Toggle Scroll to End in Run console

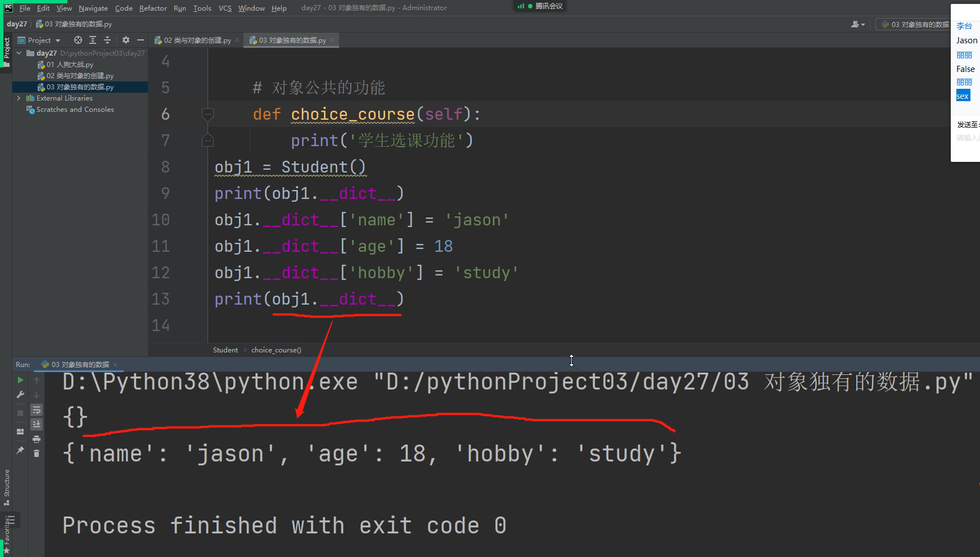click(37, 424)
